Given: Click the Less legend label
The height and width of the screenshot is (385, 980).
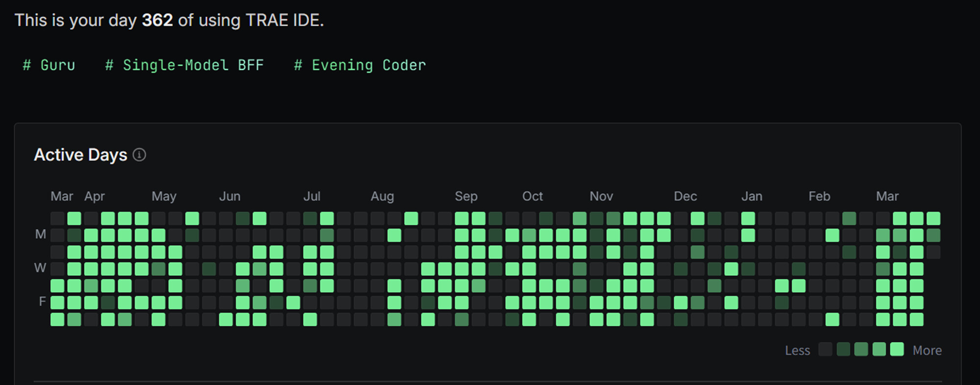Looking at the screenshot, I should click(797, 350).
